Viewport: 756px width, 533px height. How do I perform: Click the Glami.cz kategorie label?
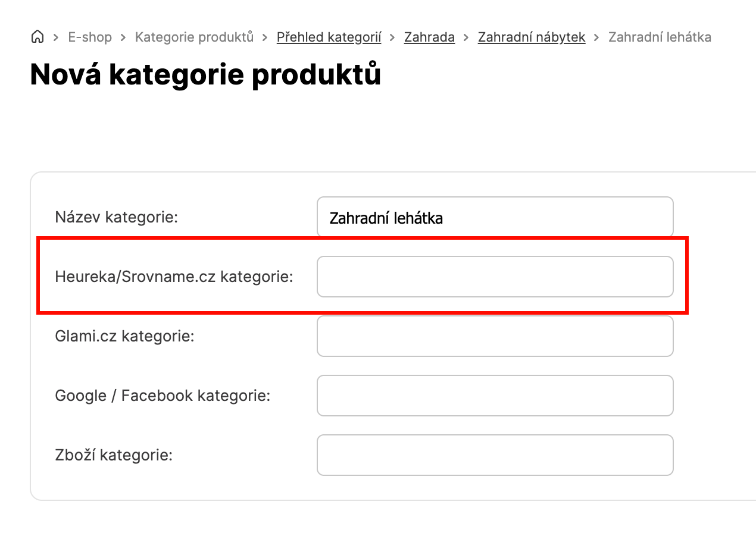tap(124, 336)
